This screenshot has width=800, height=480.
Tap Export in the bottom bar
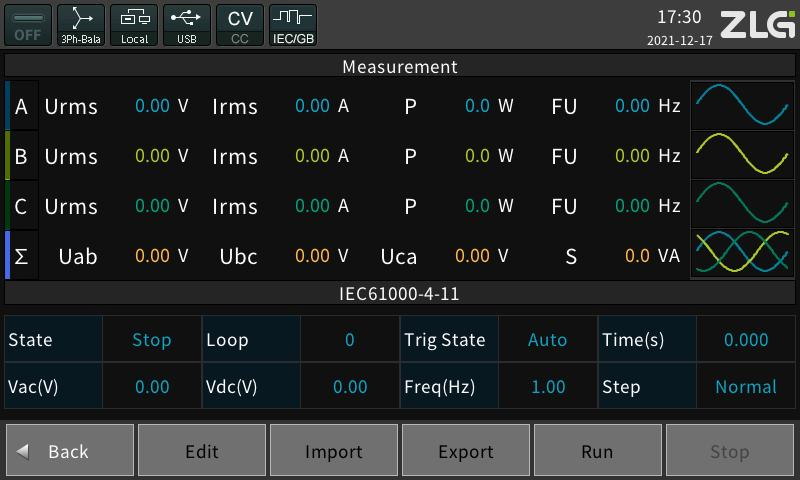click(x=465, y=451)
